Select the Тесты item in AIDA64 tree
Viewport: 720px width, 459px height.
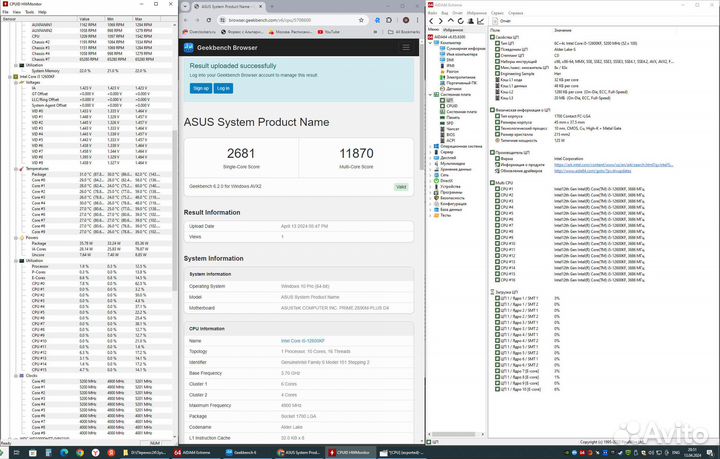pos(445,215)
